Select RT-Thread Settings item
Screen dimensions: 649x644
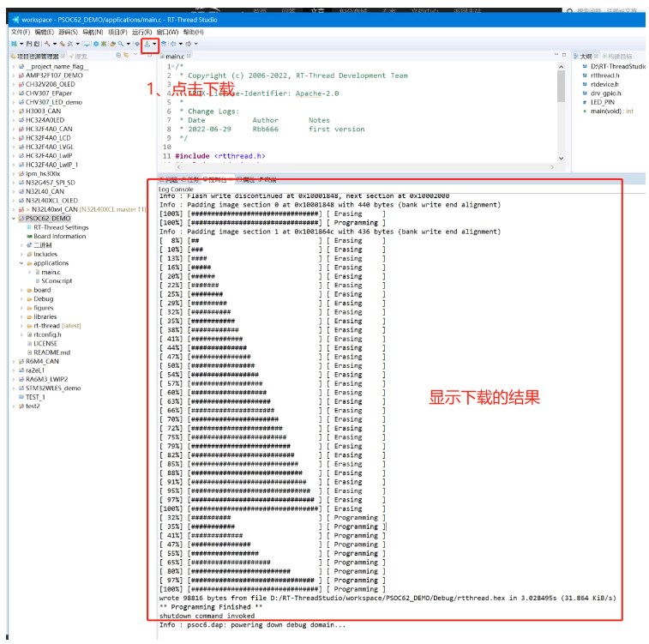[x=61, y=227]
